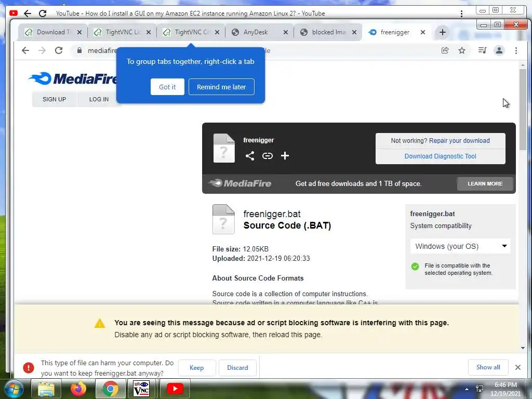Discard the flagged .bat download
The image size is (532, 399).
click(237, 368)
